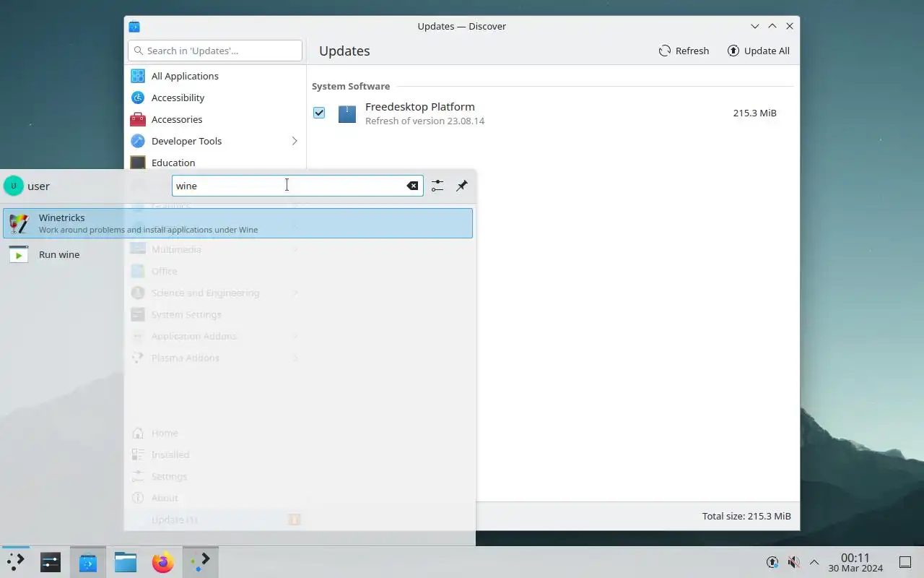
Task: Pin the application launcher open
Action: pyautogui.click(x=462, y=186)
